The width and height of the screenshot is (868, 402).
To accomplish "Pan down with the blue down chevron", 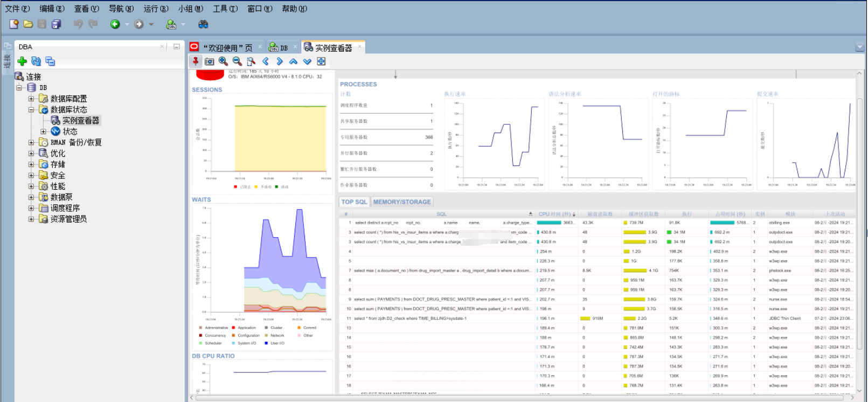I will pyautogui.click(x=307, y=61).
